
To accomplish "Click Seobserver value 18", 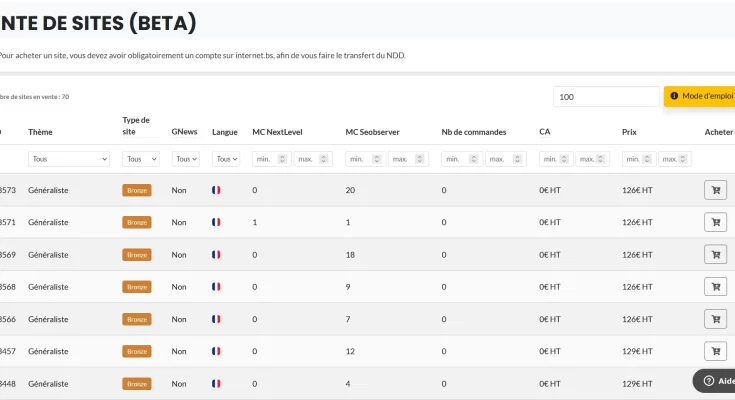I will [x=350, y=255].
